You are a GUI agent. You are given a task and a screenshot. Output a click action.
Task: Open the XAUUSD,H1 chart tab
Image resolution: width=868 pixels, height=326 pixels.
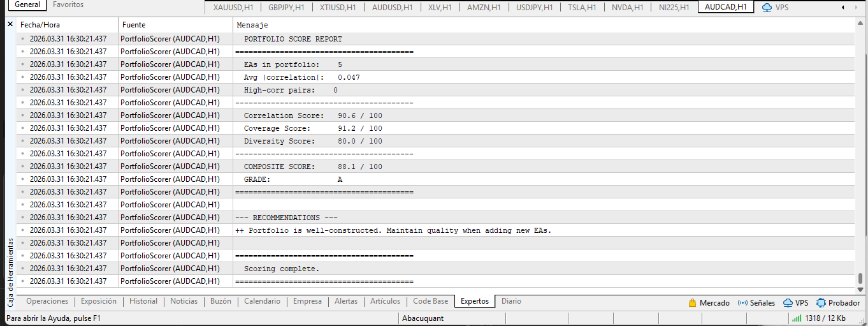[233, 8]
